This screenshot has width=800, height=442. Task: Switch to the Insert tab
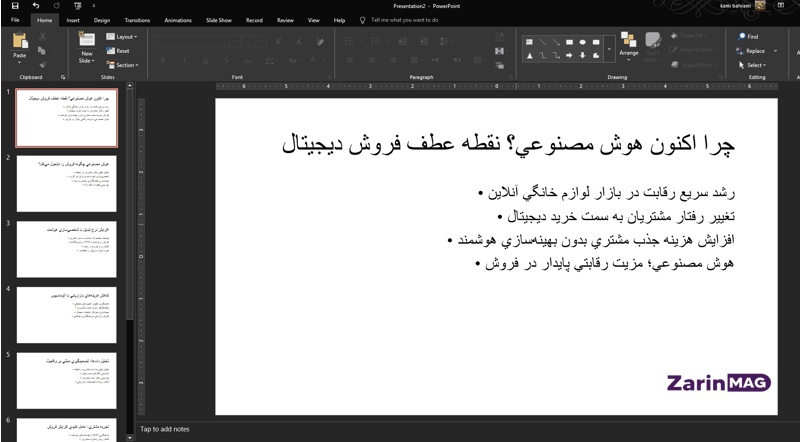(72, 20)
